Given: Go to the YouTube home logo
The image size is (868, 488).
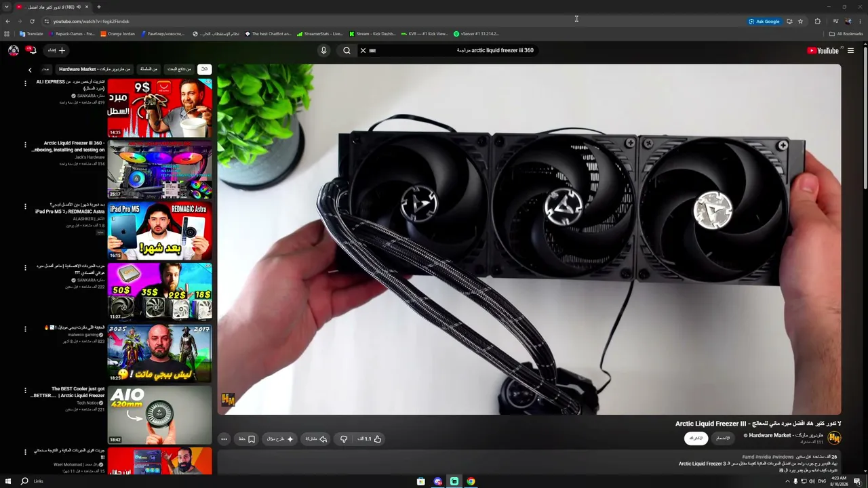Looking at the screenshot, I should click(x=823, y=50).
